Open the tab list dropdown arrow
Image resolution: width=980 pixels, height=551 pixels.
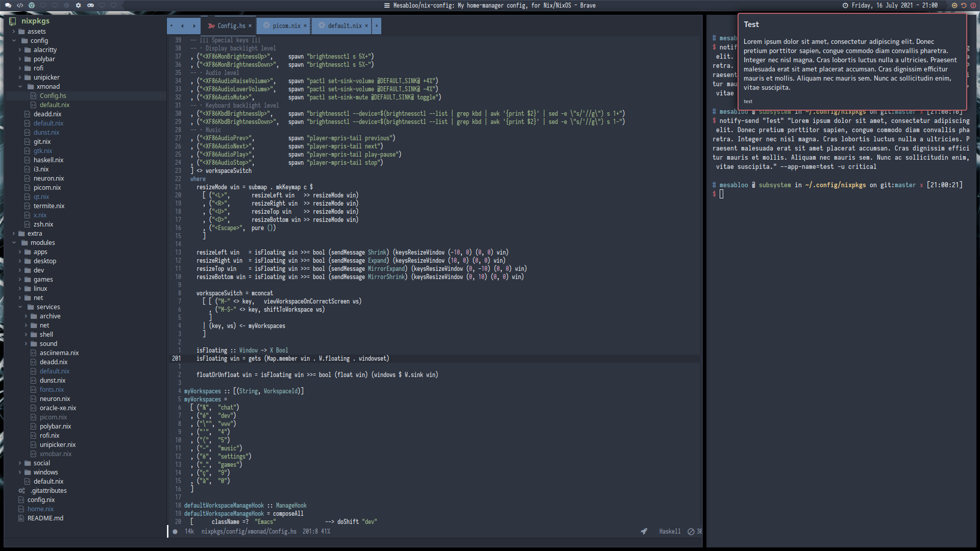[x=171, y=26]
